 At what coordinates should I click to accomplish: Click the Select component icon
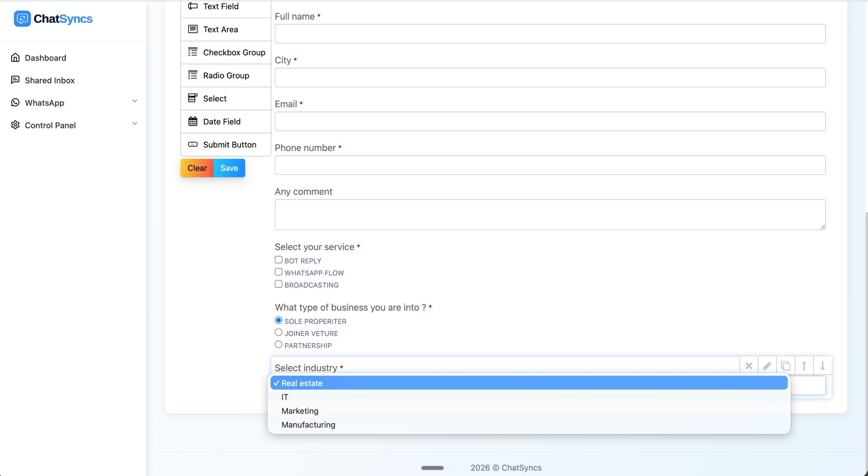193,98
